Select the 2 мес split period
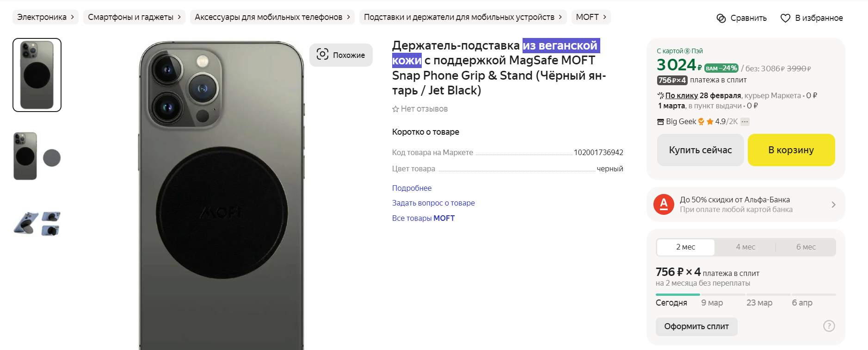 [x=685, y=247]
